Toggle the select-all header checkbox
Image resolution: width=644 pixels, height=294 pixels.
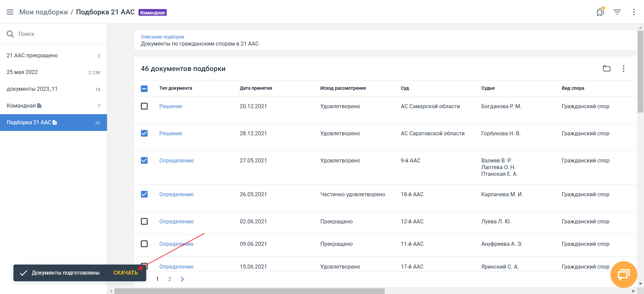[144, 88]
